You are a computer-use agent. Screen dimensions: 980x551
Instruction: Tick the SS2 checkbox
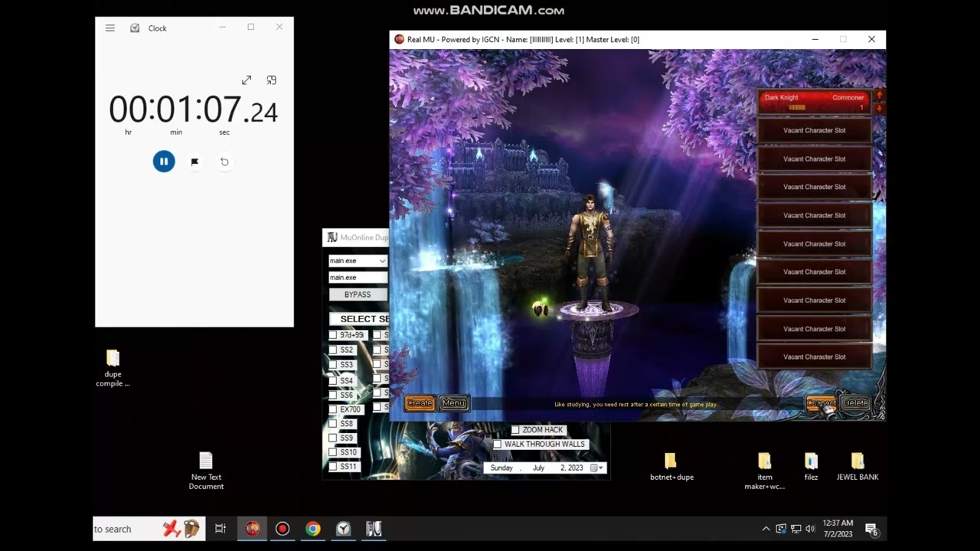(x=333, y=350)
